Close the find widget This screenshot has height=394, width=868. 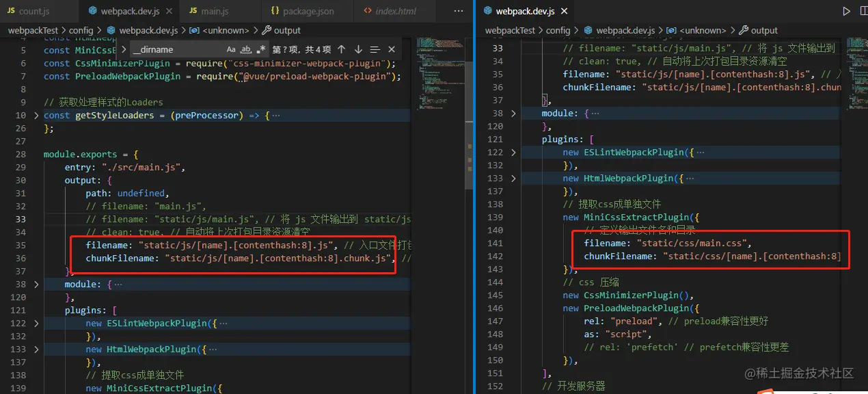tap(392, 49)
